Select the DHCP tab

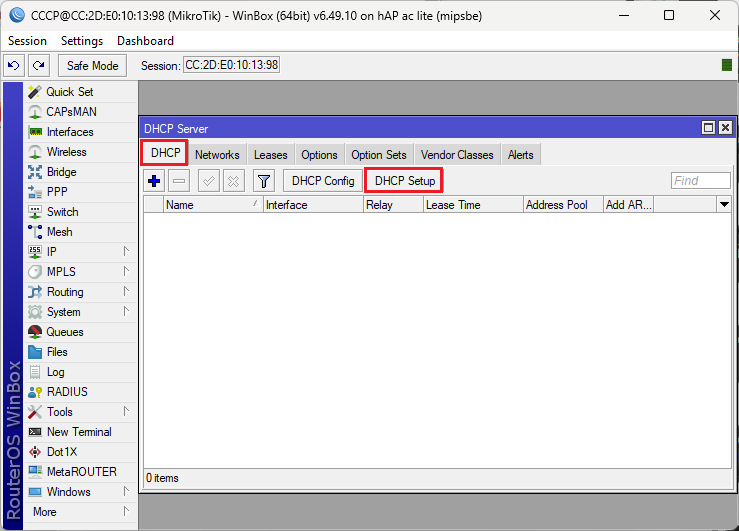pos(165,153)
